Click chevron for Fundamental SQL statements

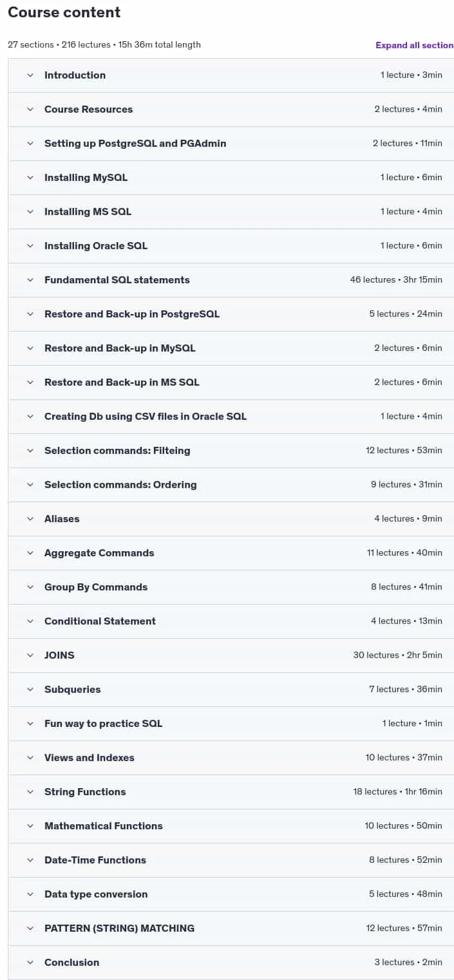point(30,280)
